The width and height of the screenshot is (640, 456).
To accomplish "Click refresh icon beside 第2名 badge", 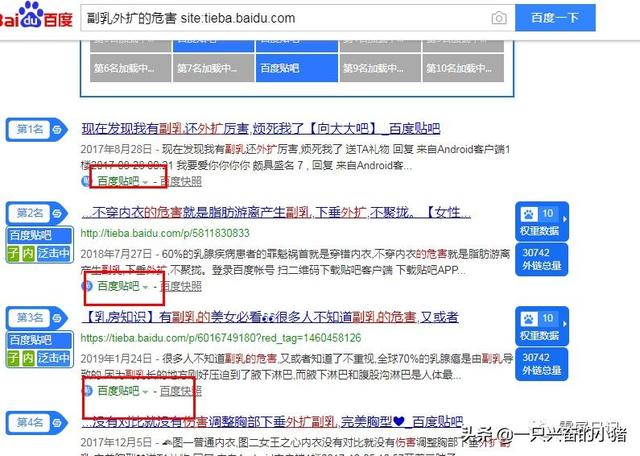I will 57,213.
